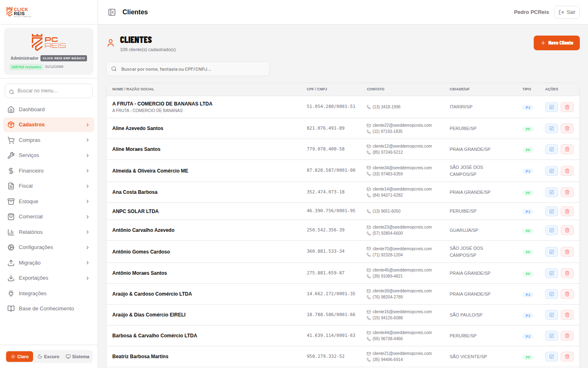
Task: Edit Aline Moraes Santos record
Action: pyautogui.click(x=552, y=149)
